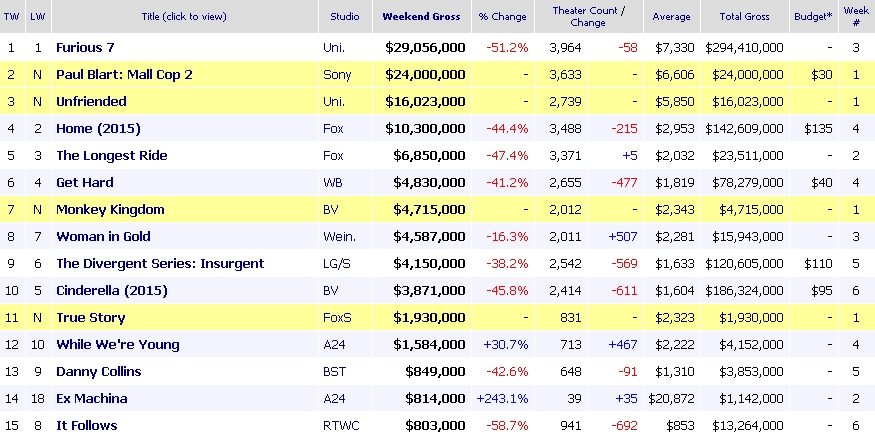Screen dimensions: 875x438
Task: Select the $853 average value
Action: [680, 426]
